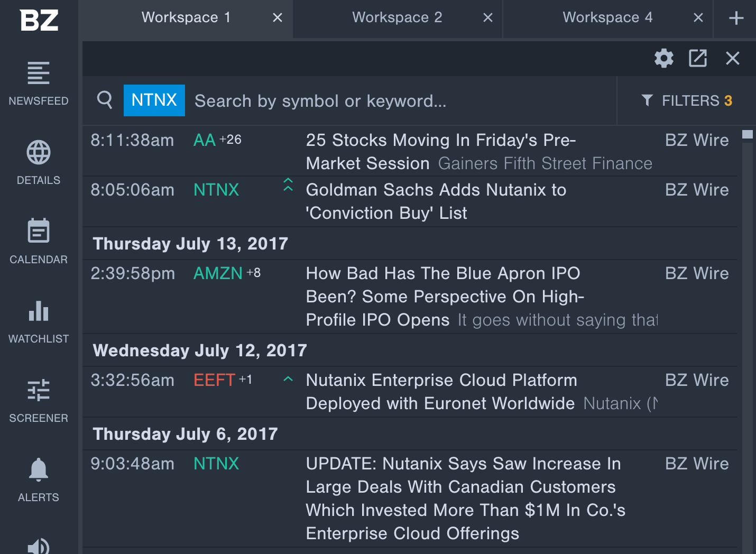Viewport: 756px width, 554px height.
Task: Click BZ Wire source in Blue Apron row
Action: pyautogui.click(x=697, y=273)
